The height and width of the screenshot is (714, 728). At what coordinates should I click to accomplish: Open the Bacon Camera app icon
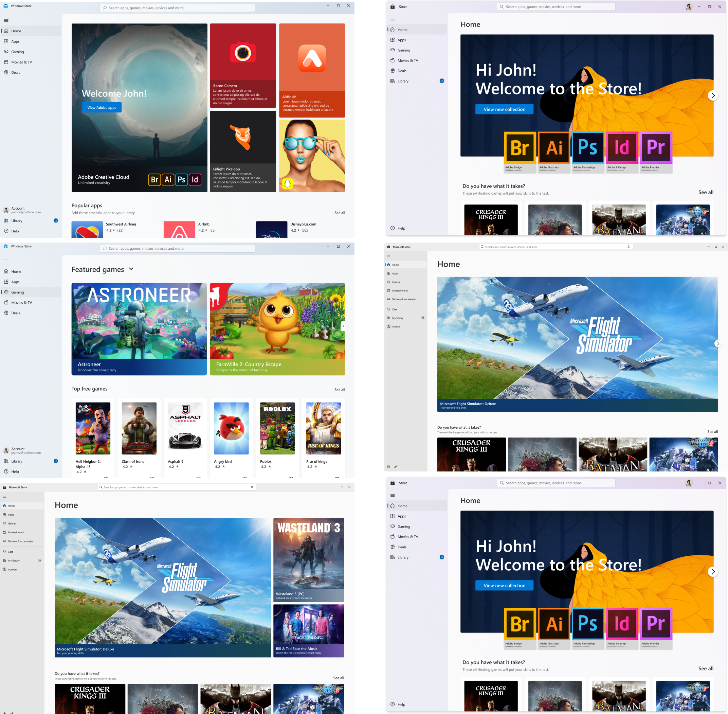point(242,53)
